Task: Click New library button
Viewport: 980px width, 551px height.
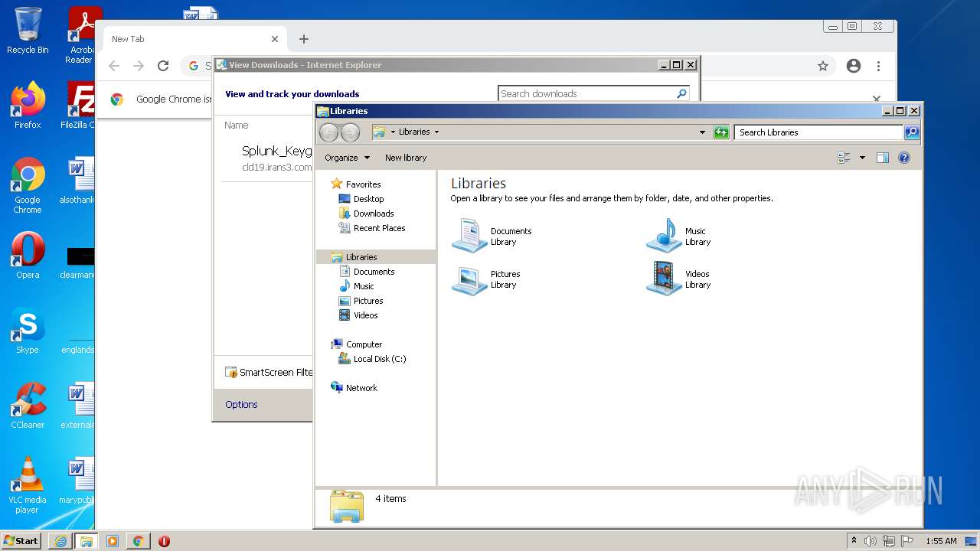Action: (x=406, y=158)
